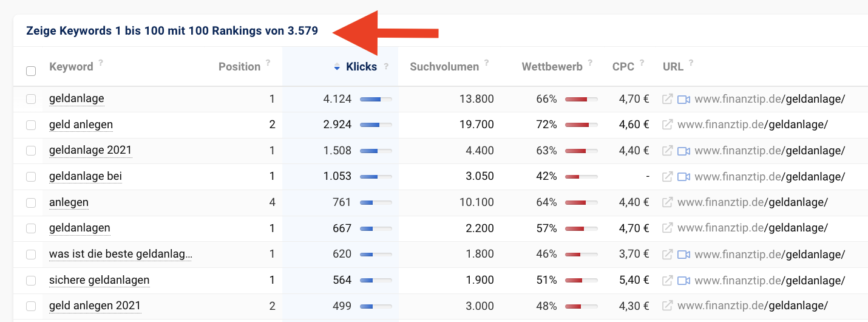Open external link icon for anlegen row

tap(667, 202)
